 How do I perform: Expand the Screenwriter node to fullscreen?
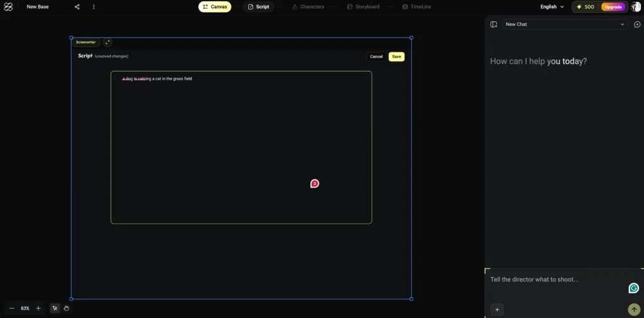107,42
